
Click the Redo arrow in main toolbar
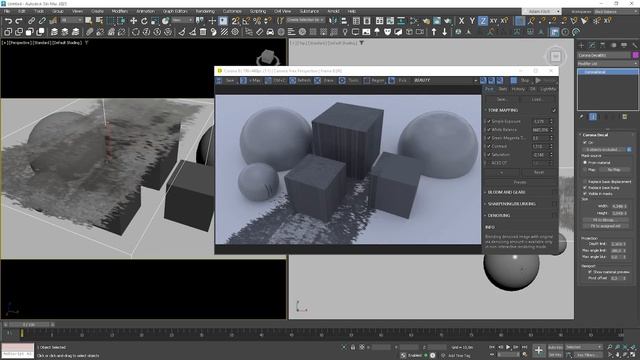point(19,21)
